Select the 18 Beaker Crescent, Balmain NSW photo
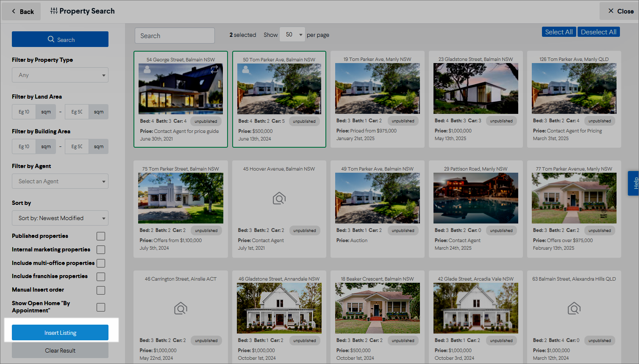 378,308
